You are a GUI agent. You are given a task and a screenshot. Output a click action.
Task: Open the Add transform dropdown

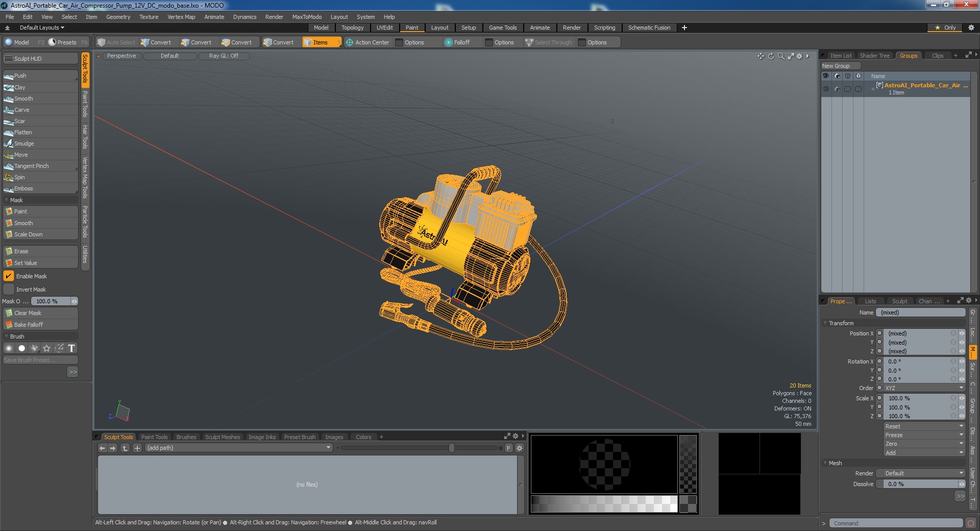tap(924, 453)
